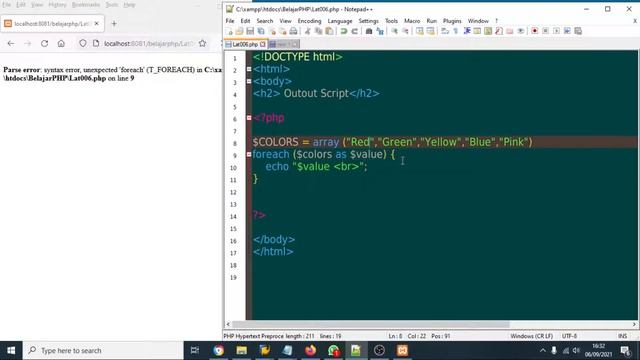
Task: Open the Plugins menu
Action: click(x=452, y=21)
